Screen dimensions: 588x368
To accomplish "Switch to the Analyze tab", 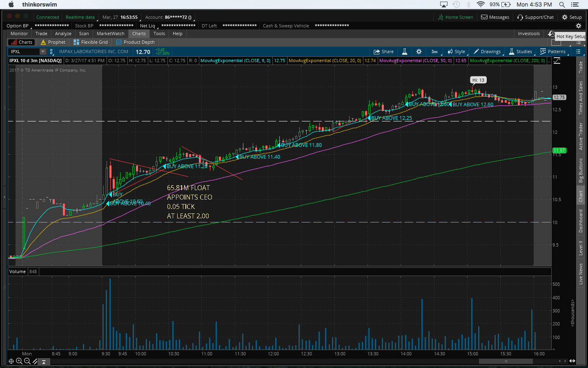I will point(63,34).
